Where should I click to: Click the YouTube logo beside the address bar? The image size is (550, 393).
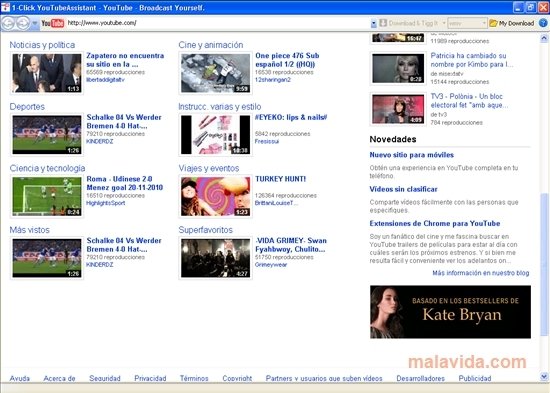tap(53, 23)
